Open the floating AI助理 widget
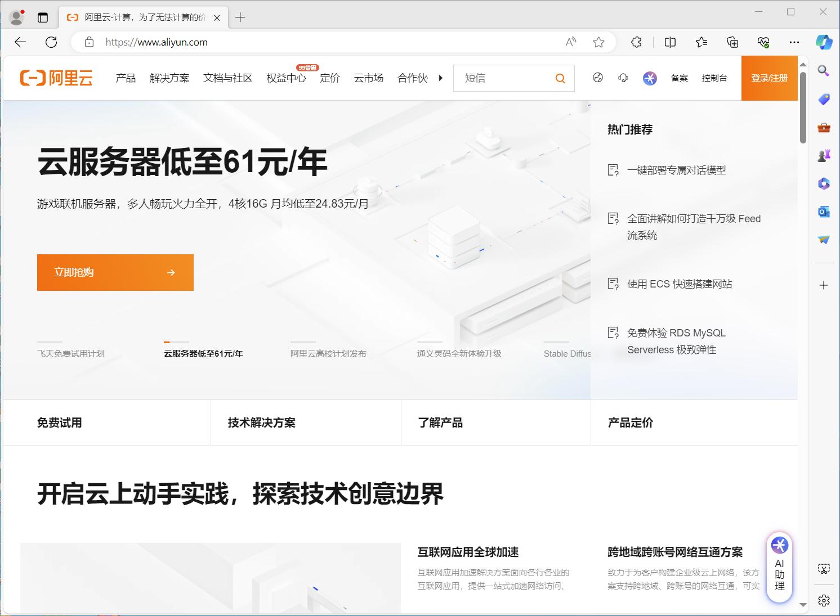The image size is (840, 616). click(x=780, y=567)
